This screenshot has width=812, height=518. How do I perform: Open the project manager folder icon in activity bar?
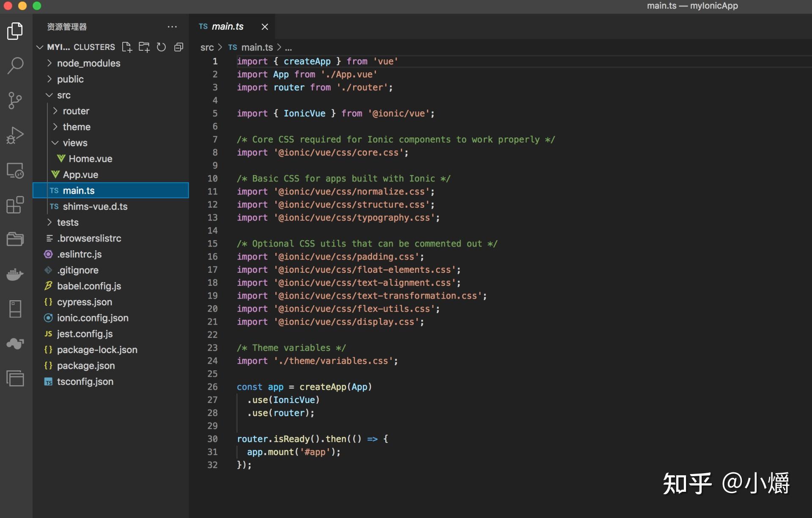click(x=15, y=239)
